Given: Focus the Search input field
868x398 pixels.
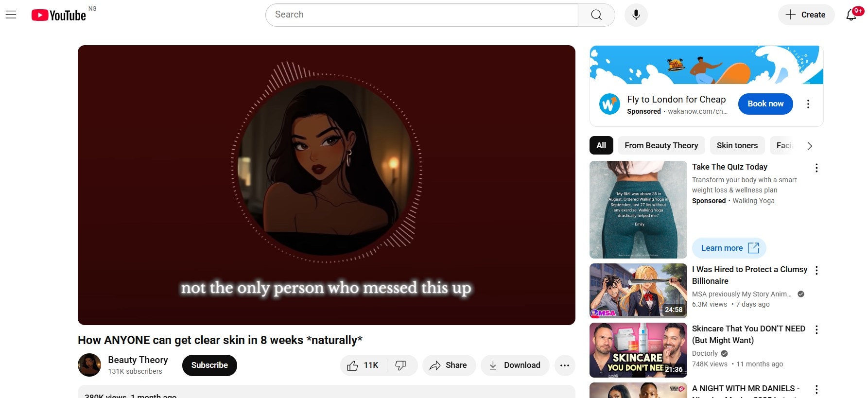Looking at the screenshot, I should pyautogui.click(x=422, y=15).
